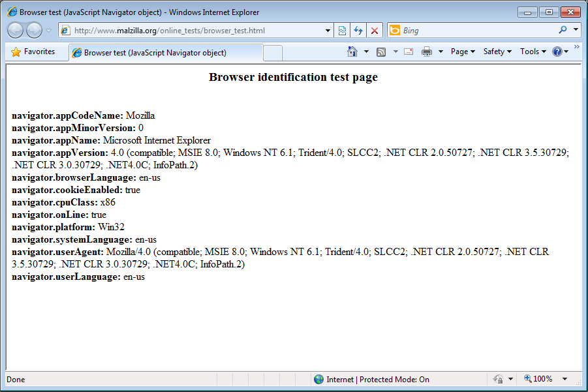Maximize the Internet Explorer window
This screenshot has height=392, width=588.
[549, 12]
